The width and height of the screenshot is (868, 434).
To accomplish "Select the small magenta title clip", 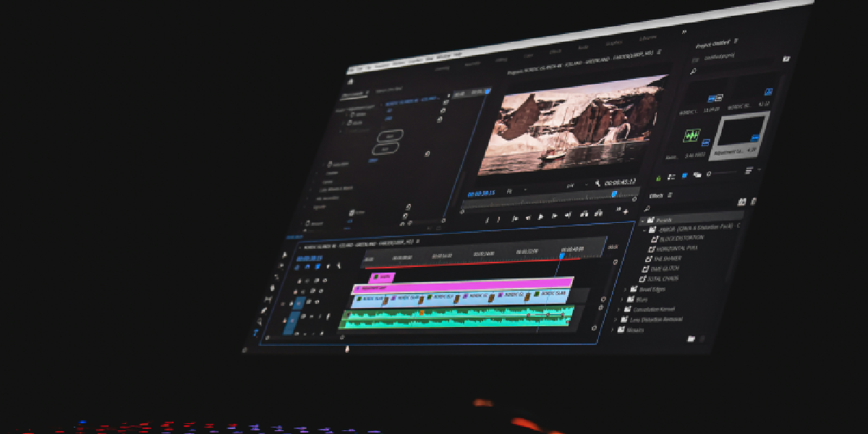I will [382, 277].
